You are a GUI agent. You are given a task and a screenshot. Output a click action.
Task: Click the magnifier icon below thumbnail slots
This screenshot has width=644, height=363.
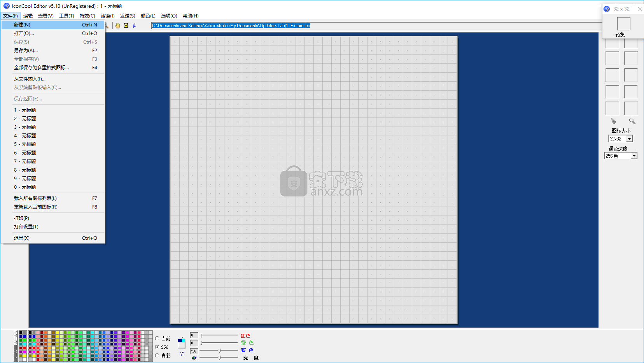[632, 121]
